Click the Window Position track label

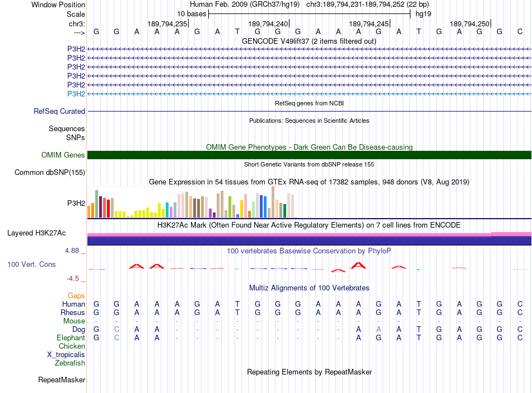58,4
